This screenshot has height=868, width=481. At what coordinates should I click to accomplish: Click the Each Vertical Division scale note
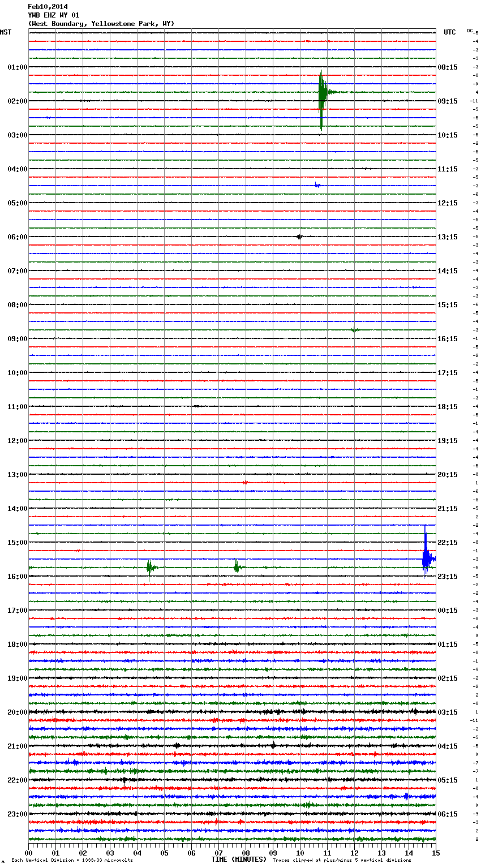[72, 860]
